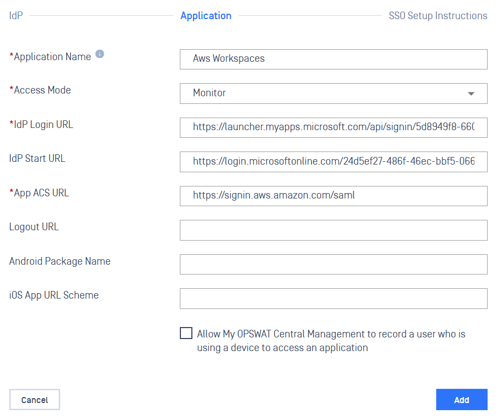Click the Android Package Name input

(x=333, y=264)
